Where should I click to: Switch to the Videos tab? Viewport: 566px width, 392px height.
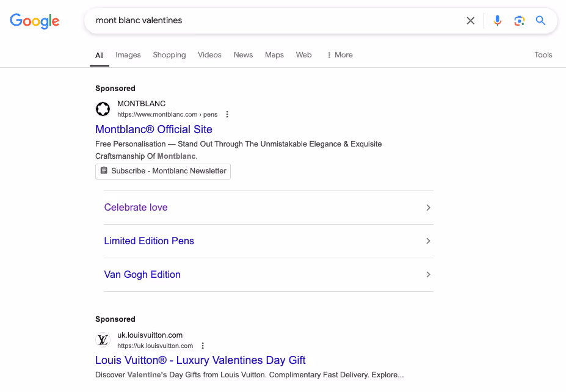(209, 55)
